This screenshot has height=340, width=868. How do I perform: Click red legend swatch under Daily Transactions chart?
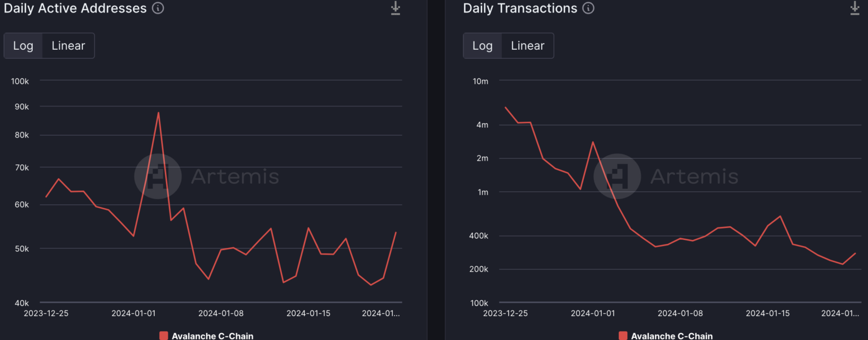tap(623, 335)
